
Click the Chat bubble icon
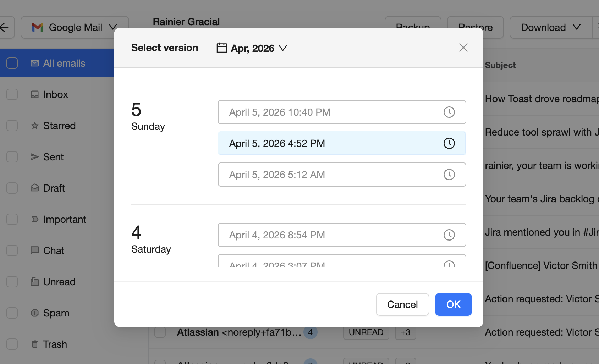tap(35, 250)
